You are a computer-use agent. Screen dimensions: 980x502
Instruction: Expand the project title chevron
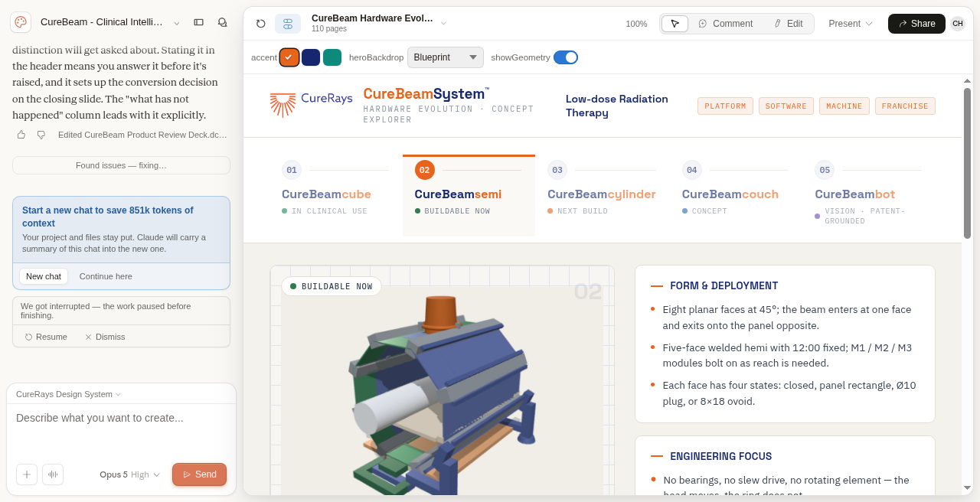(x=177, y=23)
